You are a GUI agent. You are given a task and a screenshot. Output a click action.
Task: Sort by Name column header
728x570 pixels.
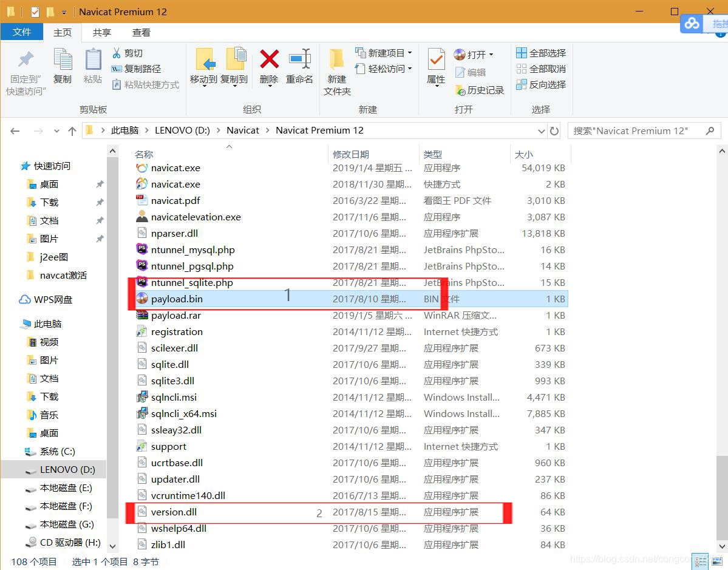coord(144,154)
